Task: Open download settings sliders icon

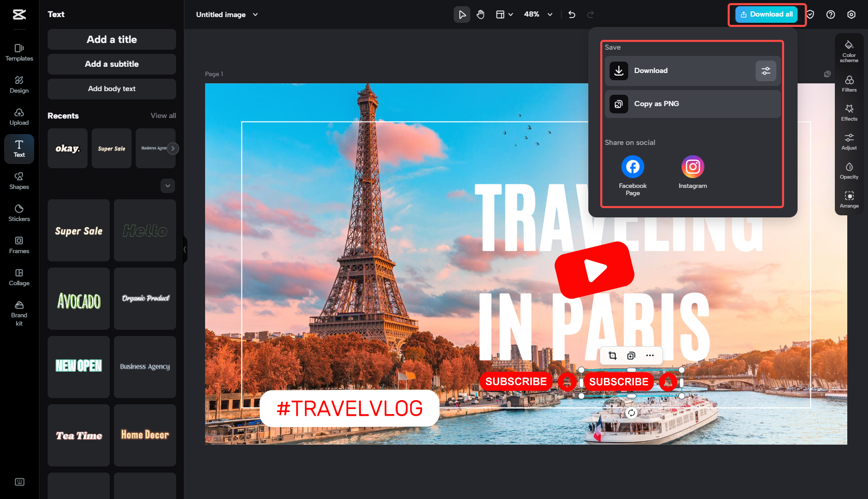Action: pyautogui.click(x=766, y=71)
